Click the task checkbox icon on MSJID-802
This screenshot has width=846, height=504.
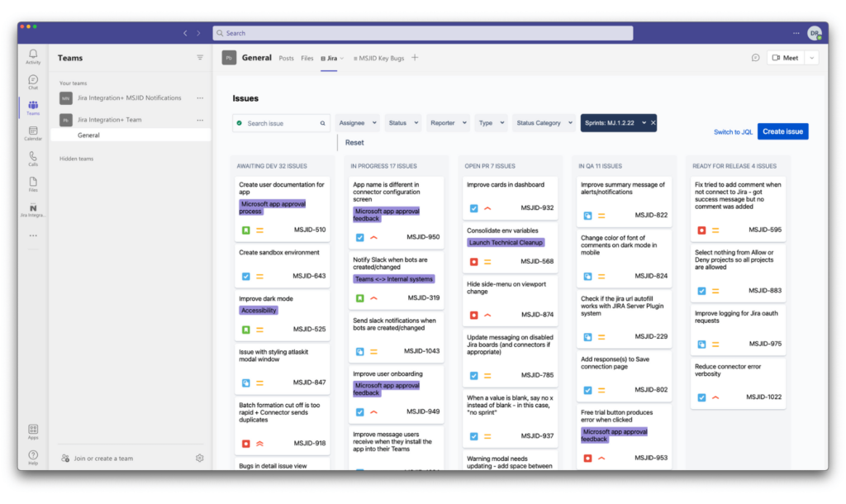pyautogui.click(x=587, y=390)
